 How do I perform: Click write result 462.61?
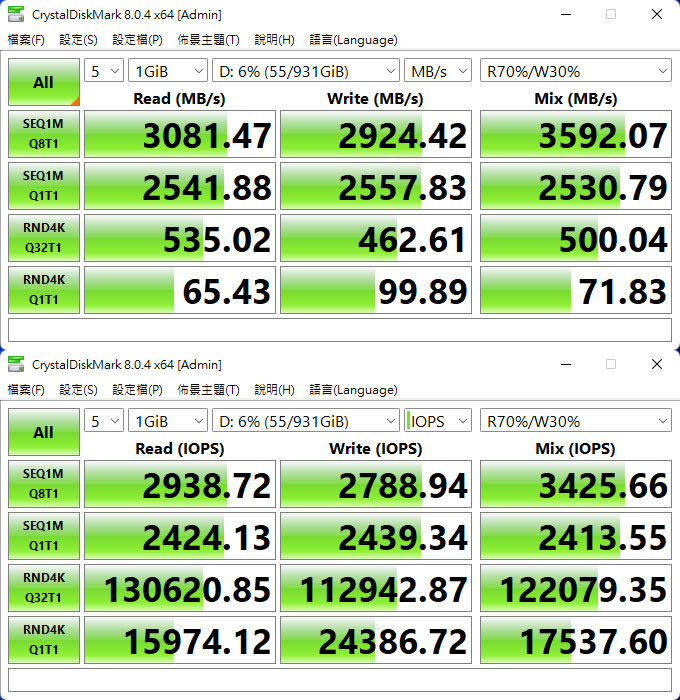(376, 238)
